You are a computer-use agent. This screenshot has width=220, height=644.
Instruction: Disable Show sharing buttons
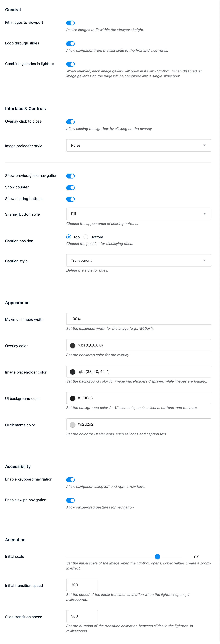coord(71,199)
